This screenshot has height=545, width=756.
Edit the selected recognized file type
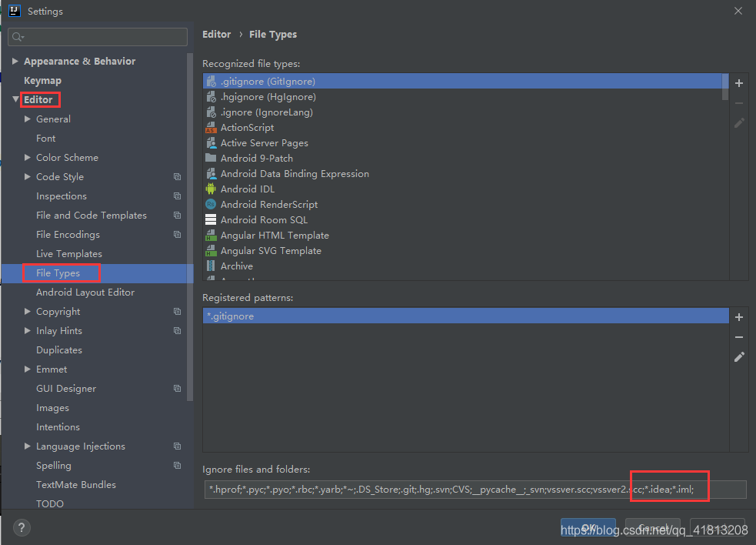pyautogui.click(x=738, y=123)
